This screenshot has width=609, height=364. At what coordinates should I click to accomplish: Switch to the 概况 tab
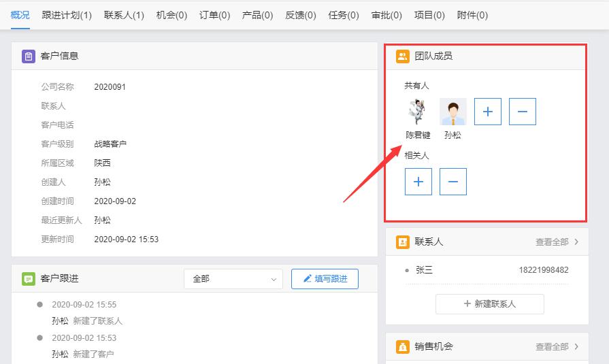coord(20,15)
